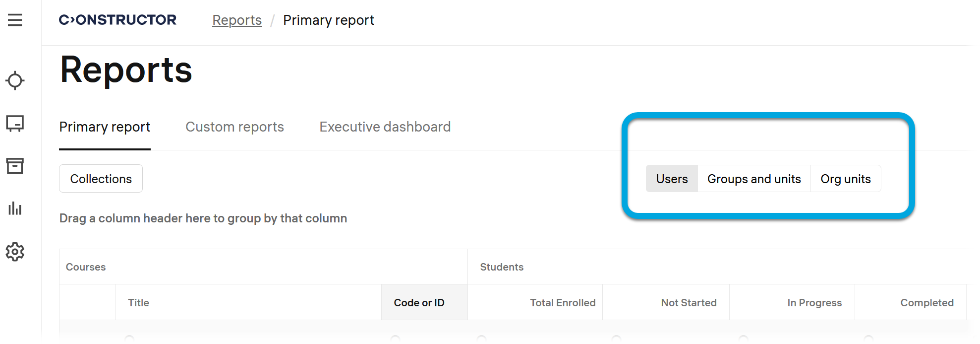Image resolution: width=980 pixels, height=344 pixels.
Task: Click the Collections button
Action: (101, 179)
